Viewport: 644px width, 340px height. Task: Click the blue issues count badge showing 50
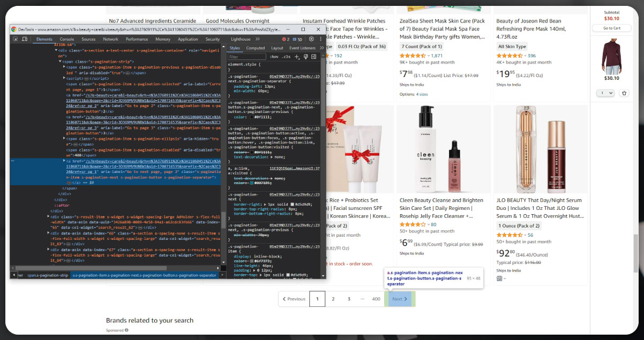[x=298, y=39]
